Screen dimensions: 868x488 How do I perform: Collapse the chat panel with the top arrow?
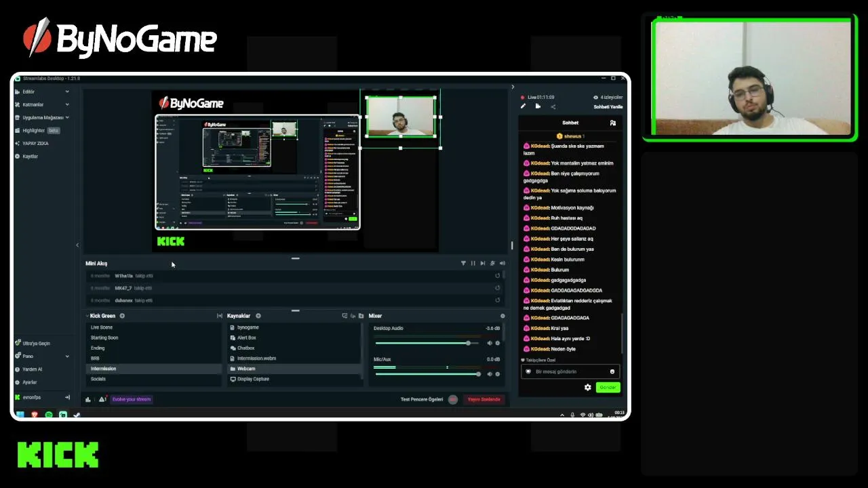(x=513, y=87)
